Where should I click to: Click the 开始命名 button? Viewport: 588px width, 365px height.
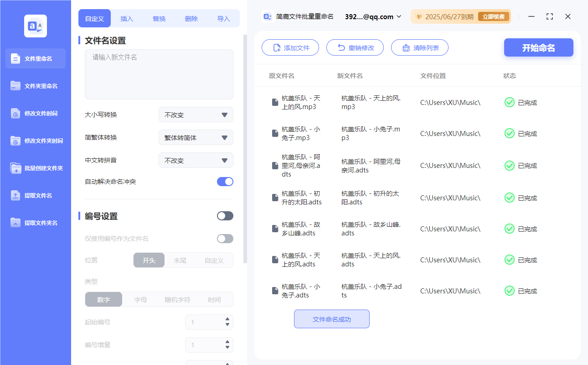pyautogui.click(x=538, y=47)
